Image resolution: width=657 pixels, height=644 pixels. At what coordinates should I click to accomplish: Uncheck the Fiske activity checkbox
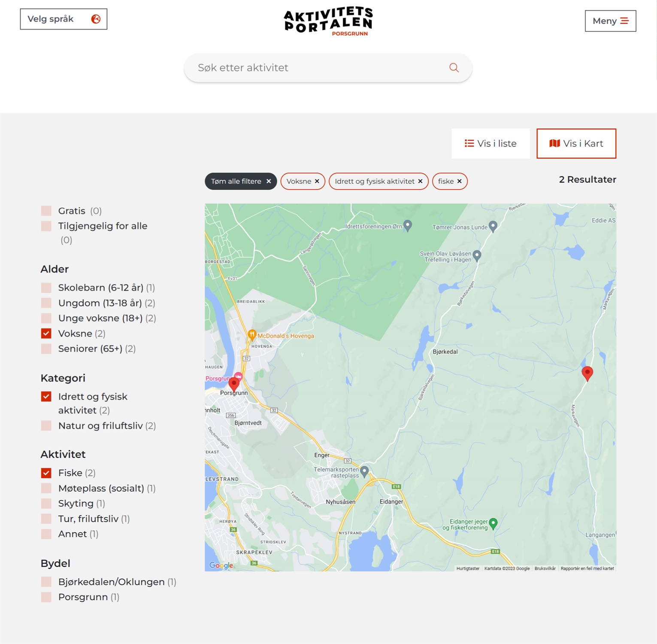pos(46,473)
